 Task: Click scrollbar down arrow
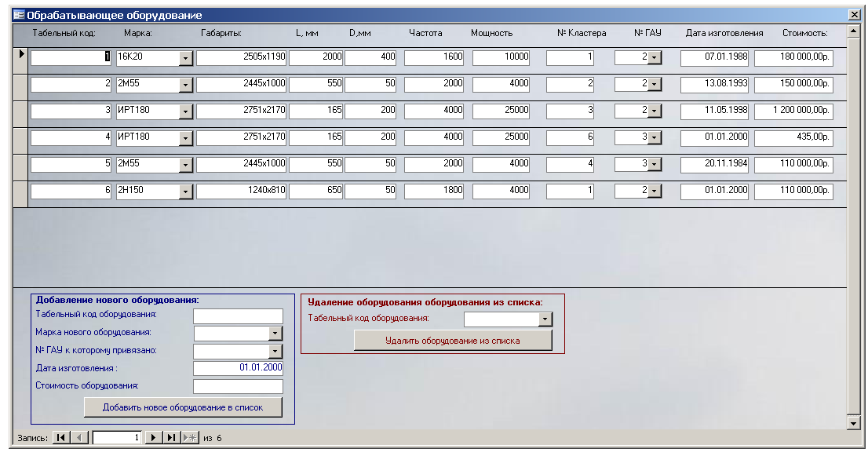point(854,423)
